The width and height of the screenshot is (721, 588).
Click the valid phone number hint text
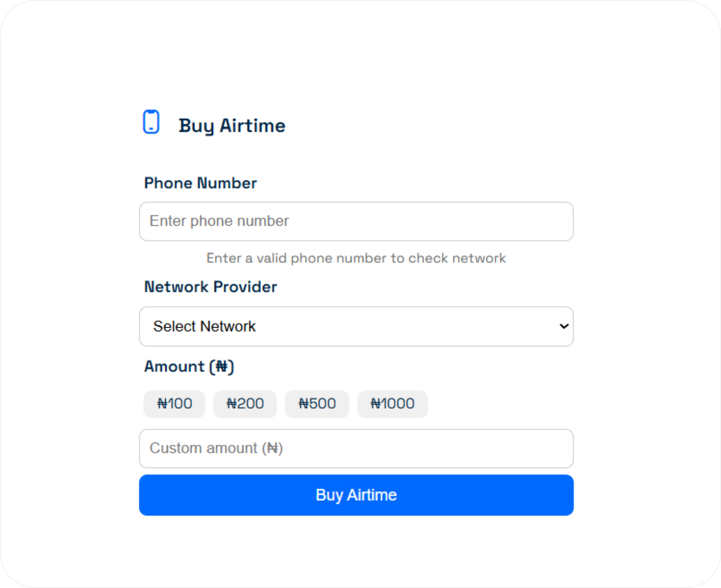(356, 258)
